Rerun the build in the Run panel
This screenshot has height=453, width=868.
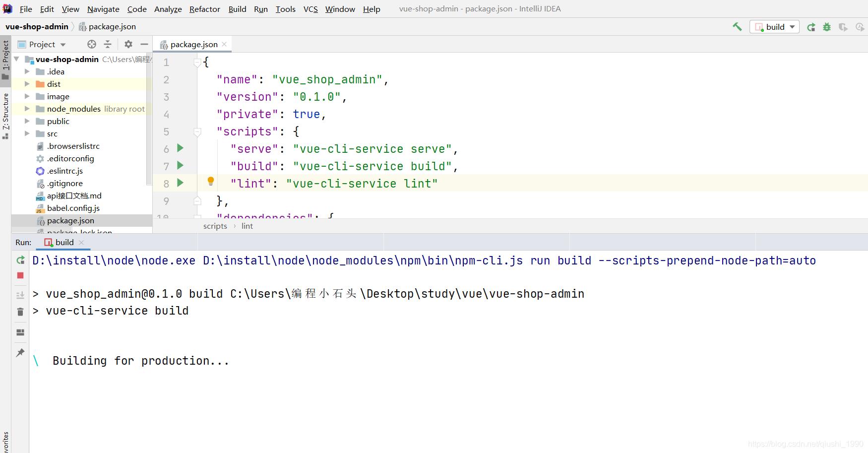[x=20, y=260]
